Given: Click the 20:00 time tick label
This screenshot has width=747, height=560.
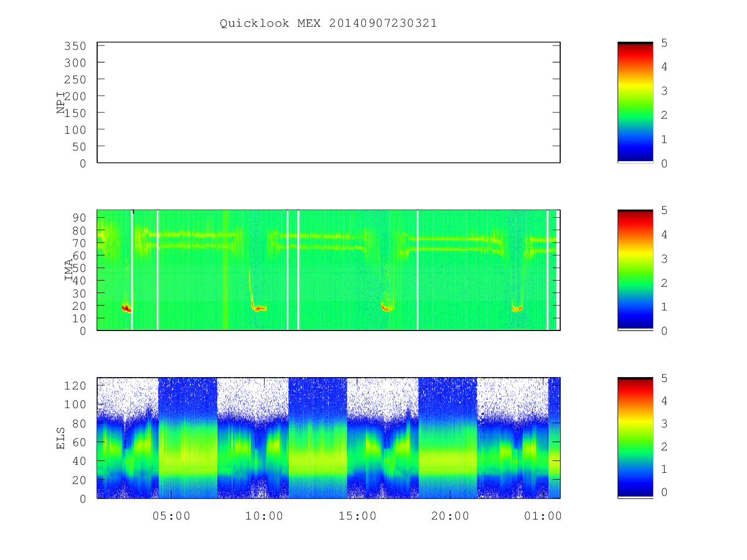Looking at the screenshot, I should (x=450, y=516).
